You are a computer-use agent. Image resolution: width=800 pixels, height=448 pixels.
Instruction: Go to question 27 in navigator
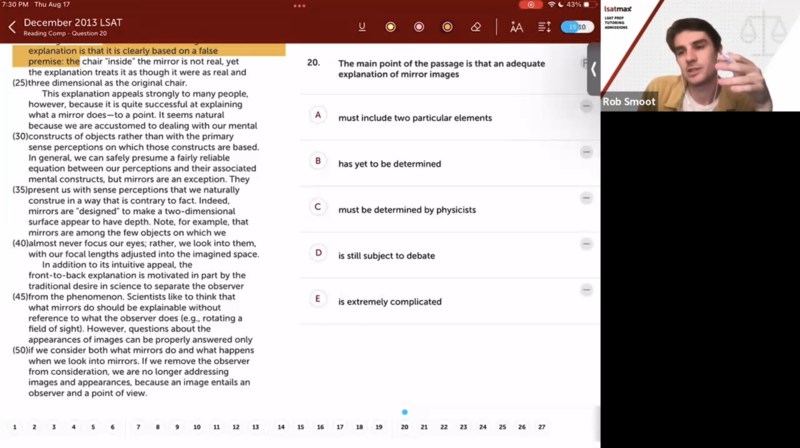(541, 427)
